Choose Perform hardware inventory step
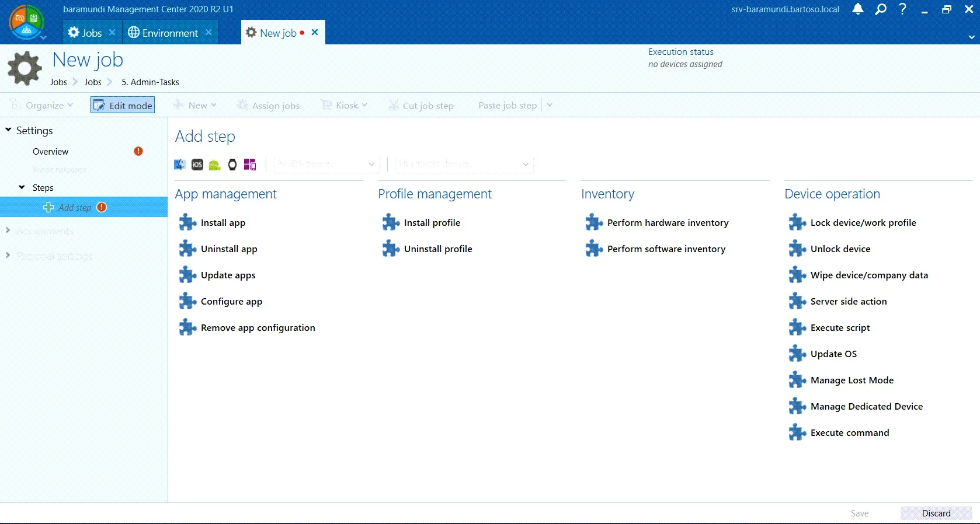The width and height of the screenshot is (980, 524). coord(668,222)
